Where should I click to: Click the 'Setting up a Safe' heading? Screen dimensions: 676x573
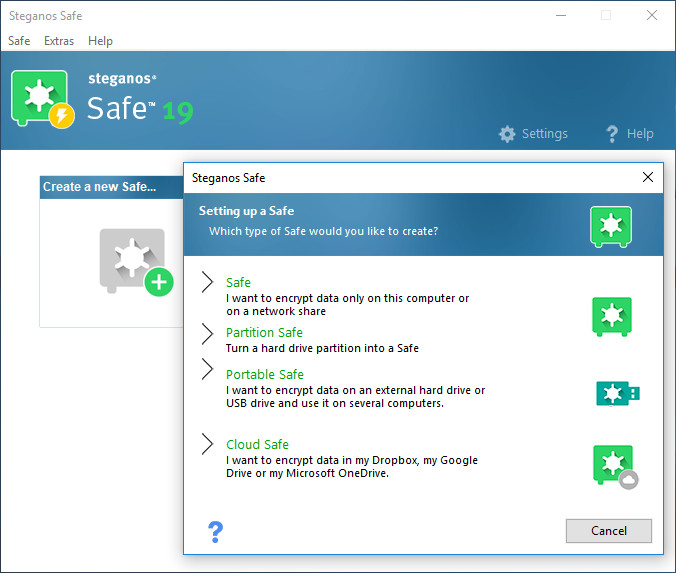pos(246,211)
